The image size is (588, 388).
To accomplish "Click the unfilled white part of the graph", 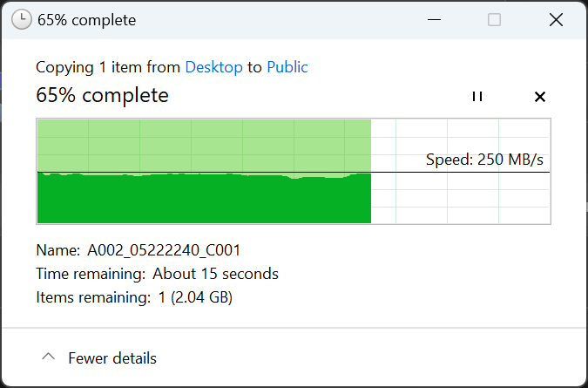I will click(x=461, y=199).
